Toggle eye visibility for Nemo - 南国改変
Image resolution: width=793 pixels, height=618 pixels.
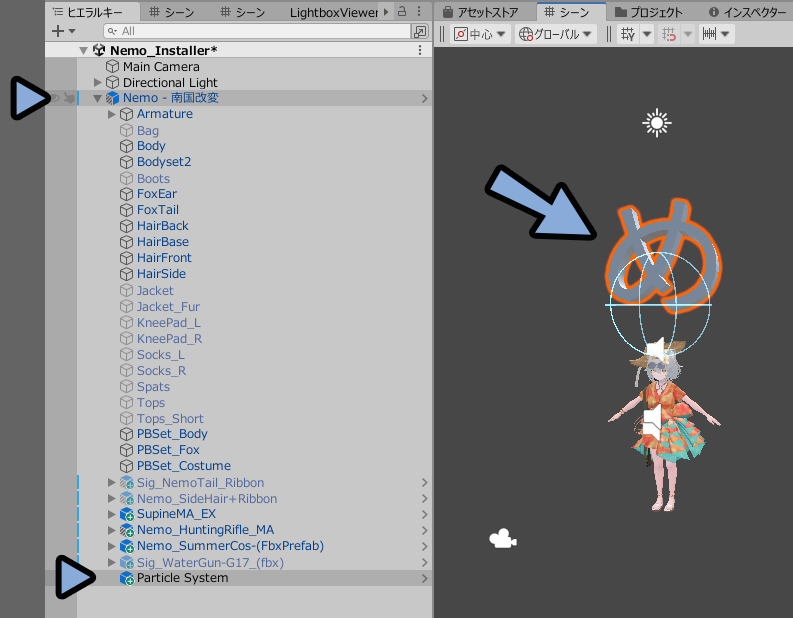click(x=55, y=98)
